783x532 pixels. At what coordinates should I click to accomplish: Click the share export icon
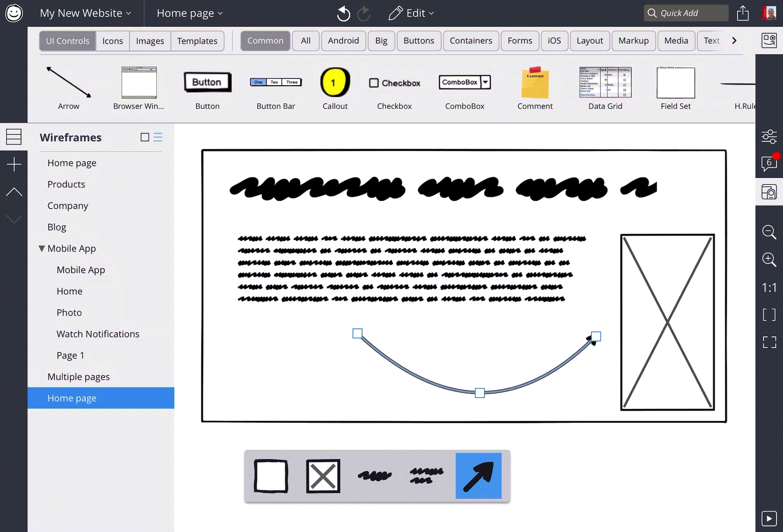point(743,13)
